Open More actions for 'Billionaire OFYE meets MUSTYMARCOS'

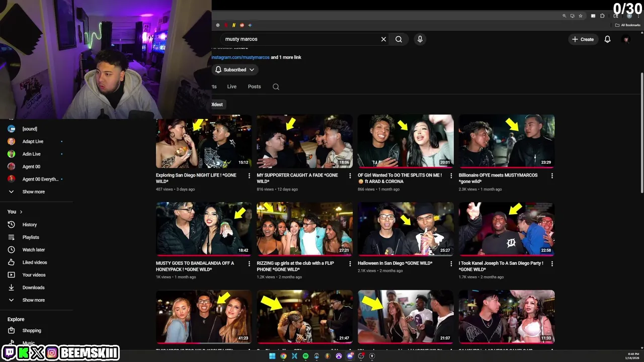click(552, 176)
